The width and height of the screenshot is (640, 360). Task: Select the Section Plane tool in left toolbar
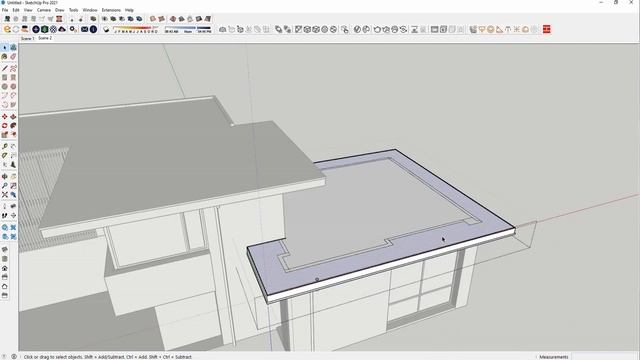tap(13, 216)
